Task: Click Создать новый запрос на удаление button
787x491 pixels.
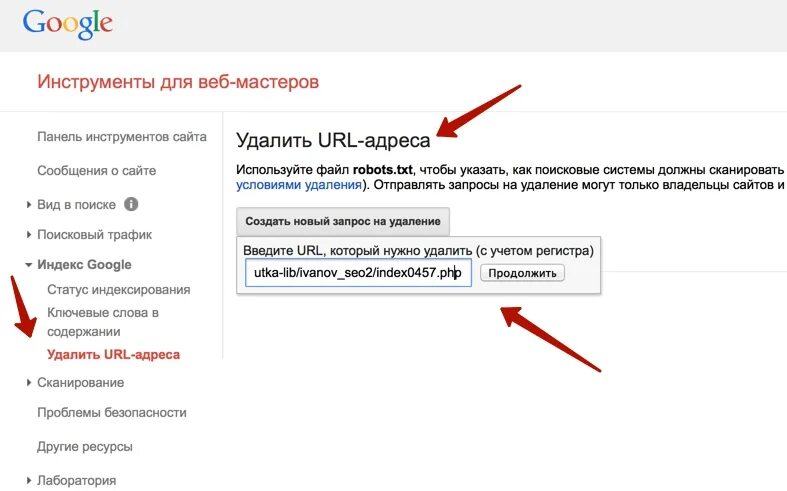Action: tap(343, 221)
